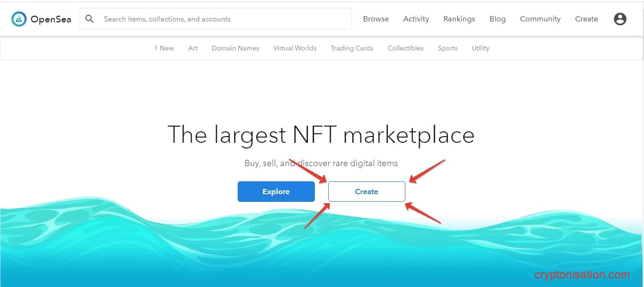Image resolution: width=644 pixels, height=287 pixels.
Task: Visit the Blog link
Action: (497, 19)
